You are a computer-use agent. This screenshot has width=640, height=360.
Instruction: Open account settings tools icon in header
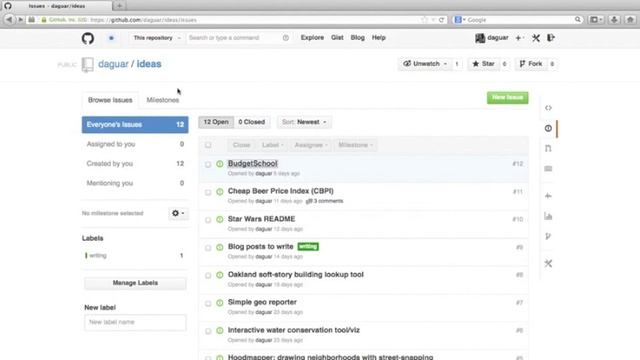pyautogui.click(x=536, y=38)
